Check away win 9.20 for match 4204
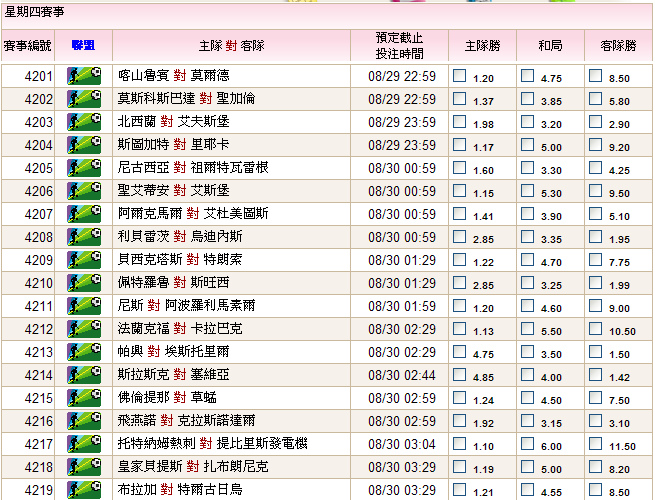Viewport: 655px width, 500px height. [x=595, y=145]
